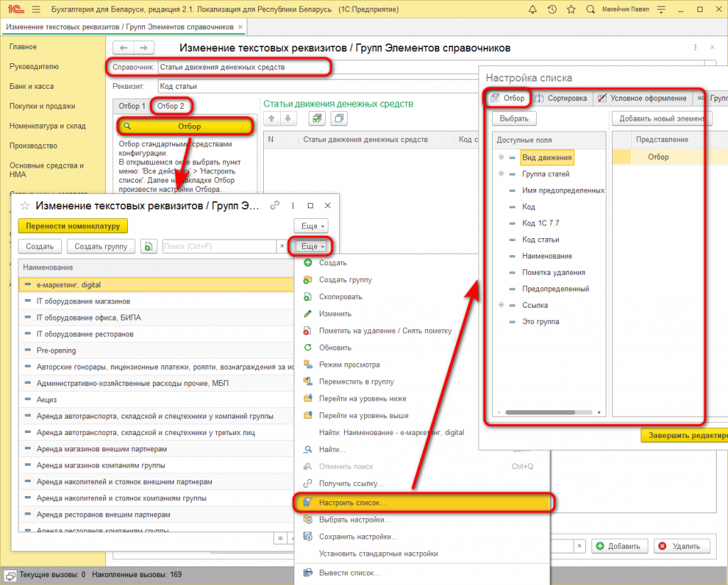Viewport: 728px width, 585px height.
Task: Open Банк и касса section
Action: [x=31, y=86]
